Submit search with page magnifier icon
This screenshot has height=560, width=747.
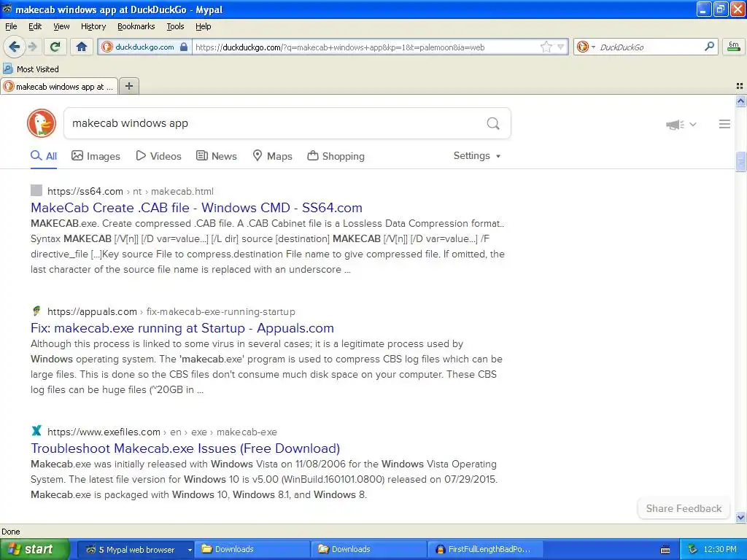(x=493, y=124)
